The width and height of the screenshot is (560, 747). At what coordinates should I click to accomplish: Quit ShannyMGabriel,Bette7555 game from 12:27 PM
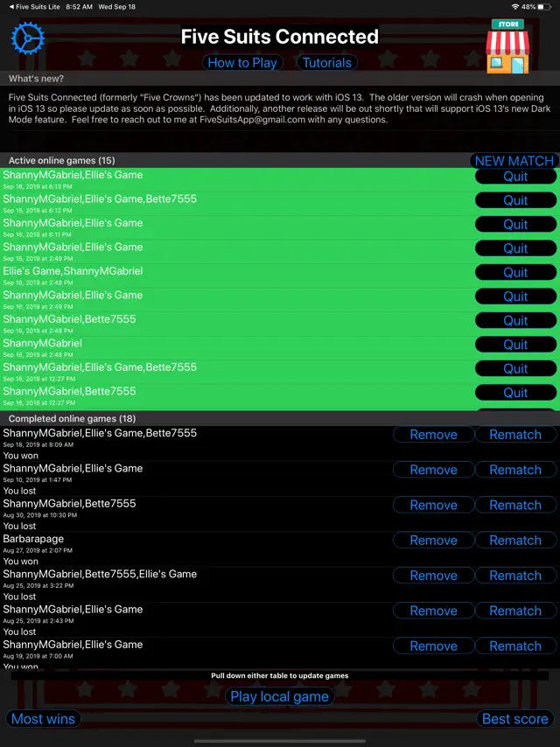point(515,393)
